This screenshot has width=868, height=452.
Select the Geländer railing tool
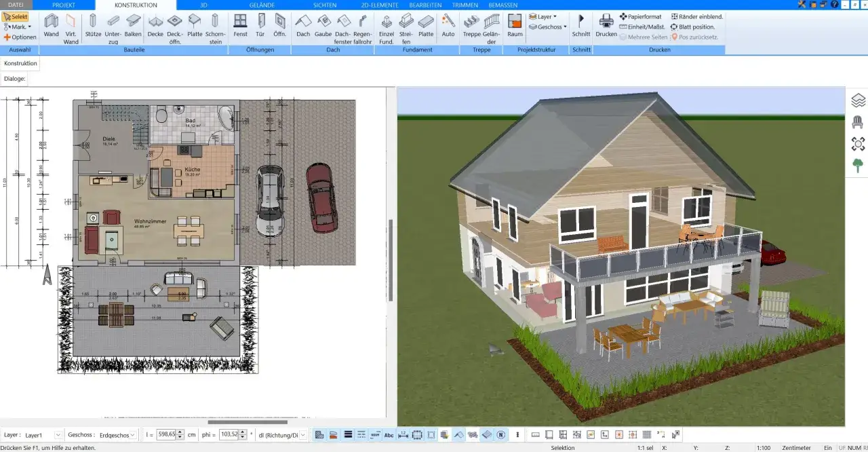492,28
